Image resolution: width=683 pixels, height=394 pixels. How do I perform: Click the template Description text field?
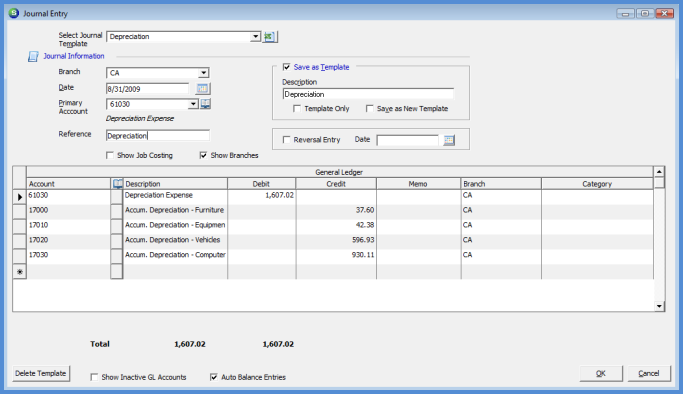368,94
